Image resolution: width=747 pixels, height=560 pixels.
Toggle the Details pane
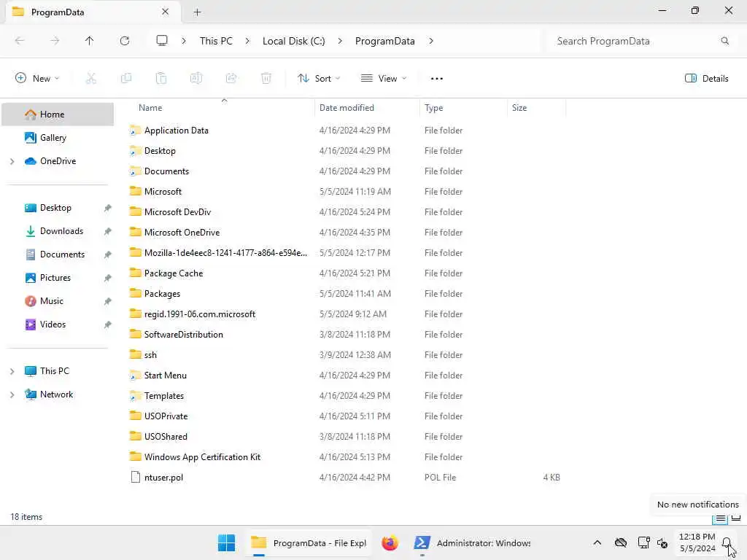tap(706, 79)
